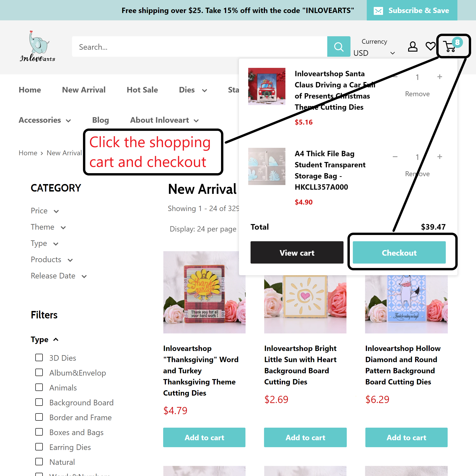Click the search magnifier button
Viewport: 476px width, 476px height.
coord(338,46)
